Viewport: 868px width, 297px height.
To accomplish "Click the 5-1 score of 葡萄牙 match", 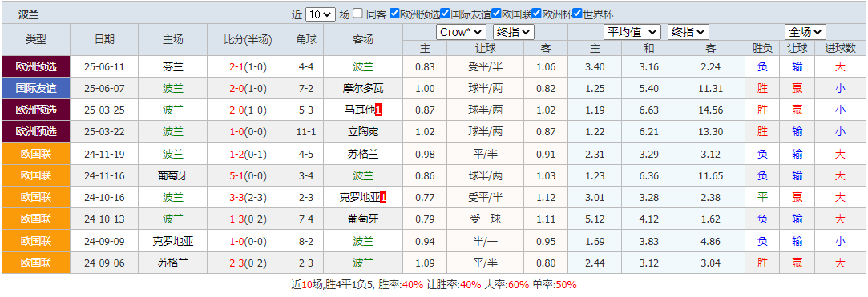I will pos(237,176).
